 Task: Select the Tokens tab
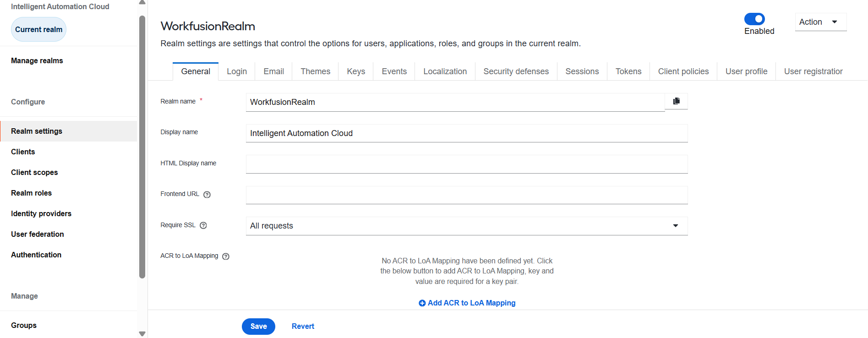click(x=628, y=71)
